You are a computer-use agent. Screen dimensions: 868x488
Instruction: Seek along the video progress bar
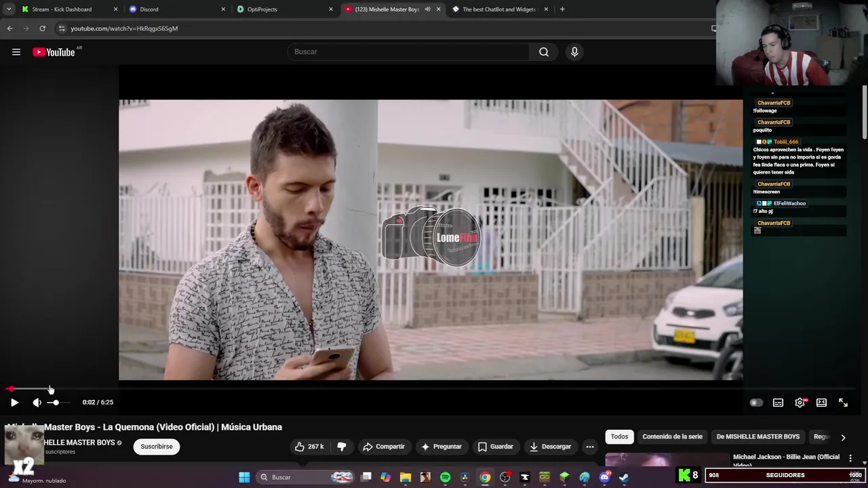click(x=431, y=389)
